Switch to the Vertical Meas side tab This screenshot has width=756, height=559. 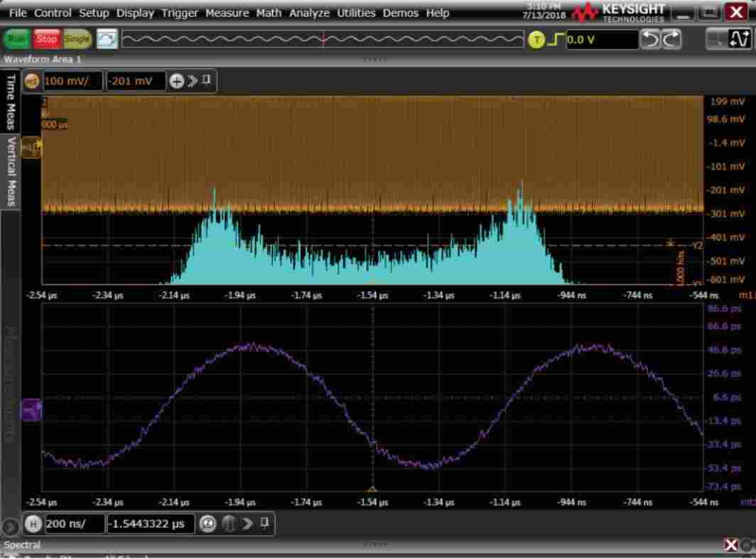(x=10, y=171)
